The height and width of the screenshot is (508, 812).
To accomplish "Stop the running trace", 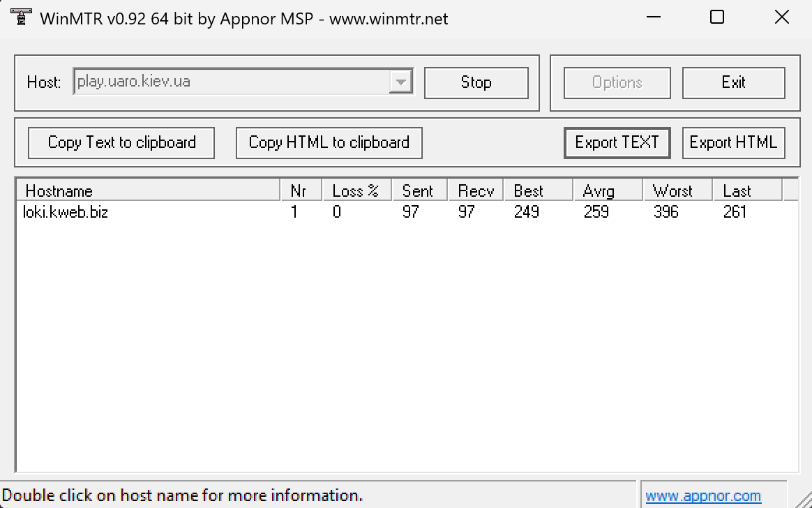I will coord(476,82).
